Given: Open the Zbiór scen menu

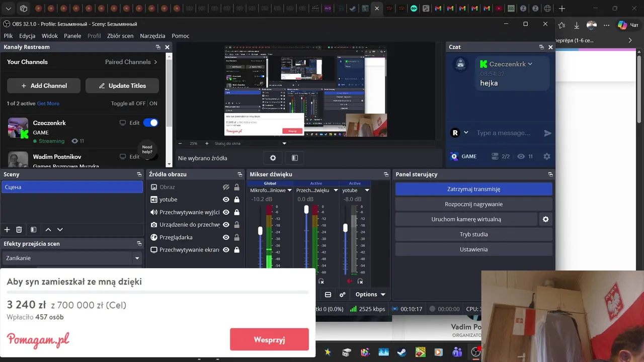Looking at the screenshot, I should [x=120, y=36].
